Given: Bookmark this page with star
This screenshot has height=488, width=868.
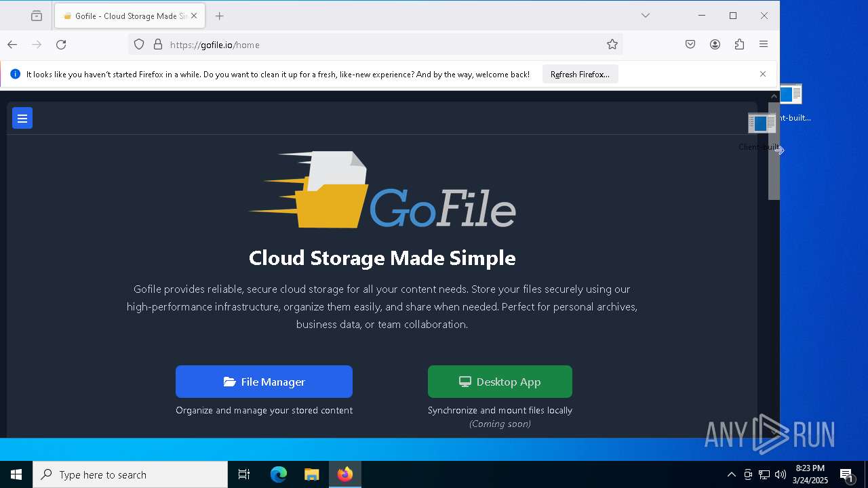Looking at the screenshot, I should tap(612, 45).
